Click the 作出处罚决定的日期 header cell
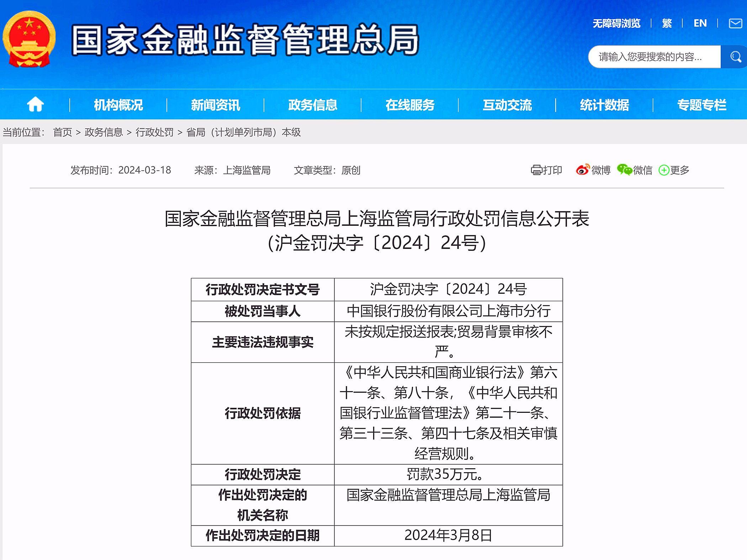Screen dimensions: 747x560 pyautogui.click(x=263, y=535)
